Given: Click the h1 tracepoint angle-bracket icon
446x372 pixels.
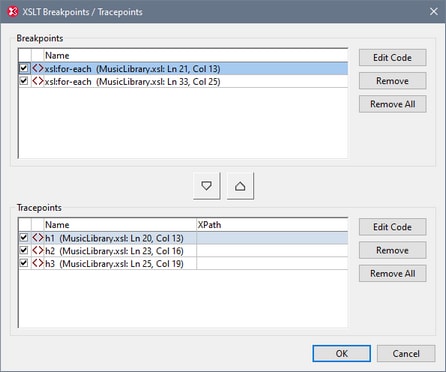Looking at the screenshot, I should [x=38, y=238].
